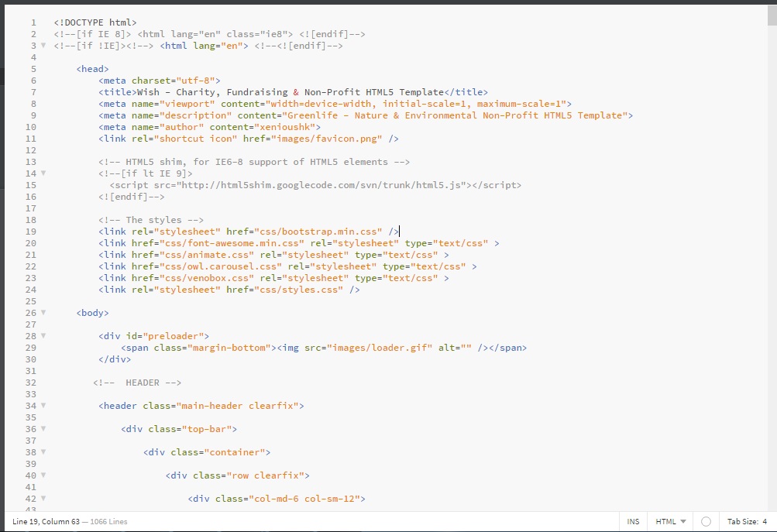
Task: Place cursor in the DOCTYPE html declaration
Action: [95, 22]
